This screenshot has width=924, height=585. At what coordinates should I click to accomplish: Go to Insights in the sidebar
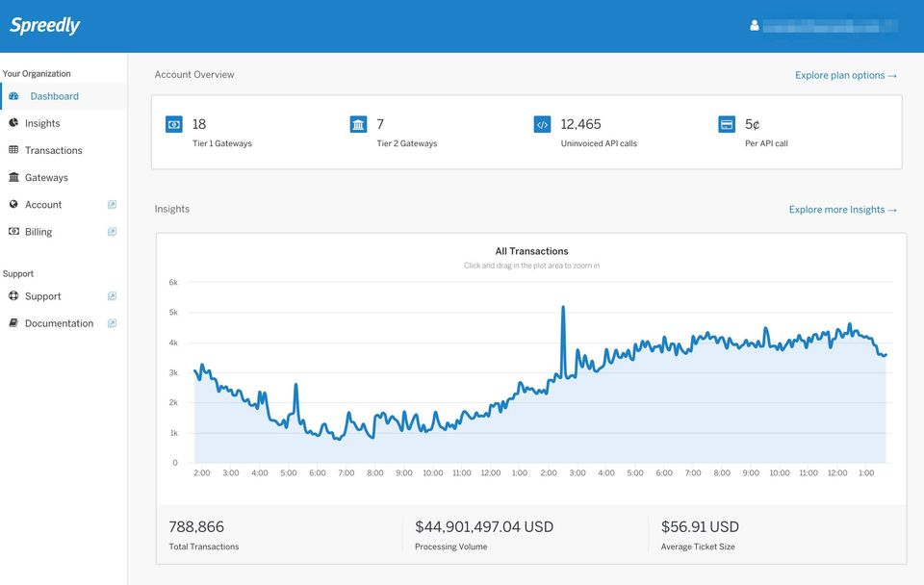42,123
